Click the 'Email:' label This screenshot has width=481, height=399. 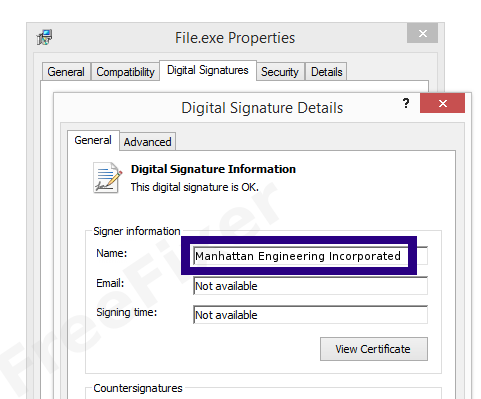[110, 283]
